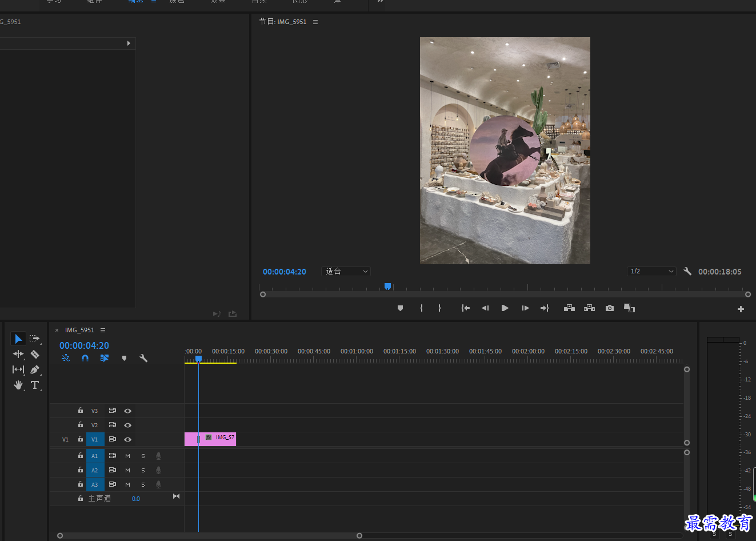This screenshot has width=756, height=541.
Task: Select the Pen tool
Action: click(35, 369)
